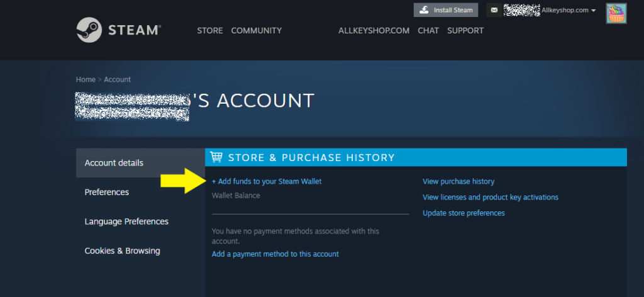The width and height of the screenshot is (644, 297).
Task: Open the STORE menu
Action: click(209, 30)
